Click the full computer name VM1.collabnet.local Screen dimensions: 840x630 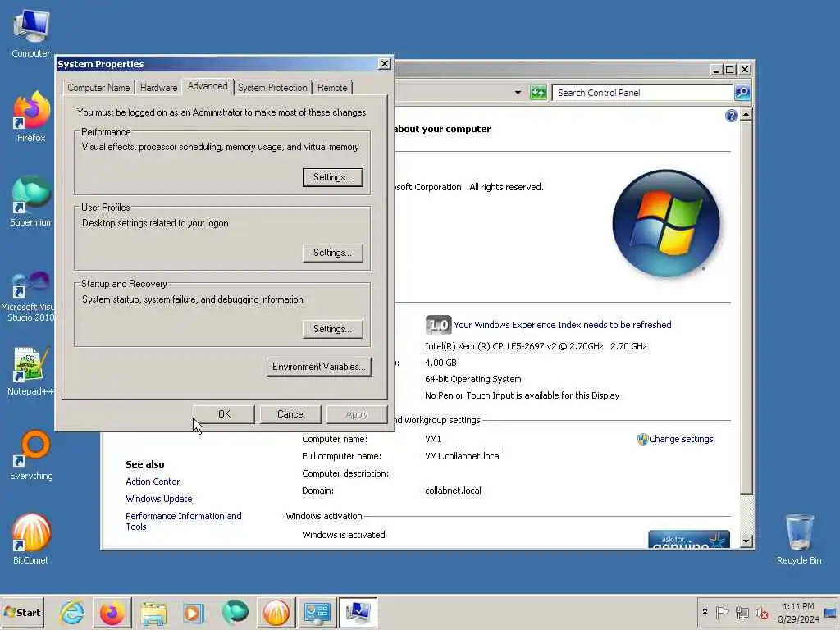[463, 456]
